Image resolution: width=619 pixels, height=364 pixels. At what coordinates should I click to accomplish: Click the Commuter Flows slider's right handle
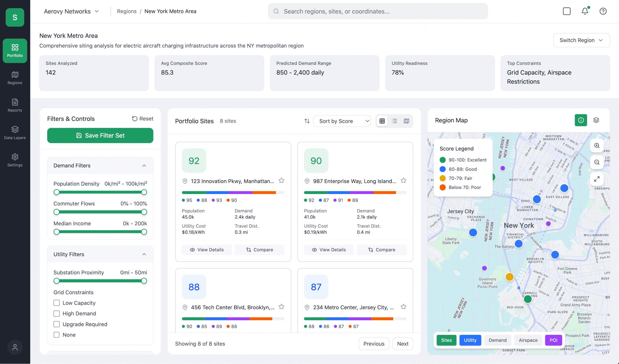144,212
